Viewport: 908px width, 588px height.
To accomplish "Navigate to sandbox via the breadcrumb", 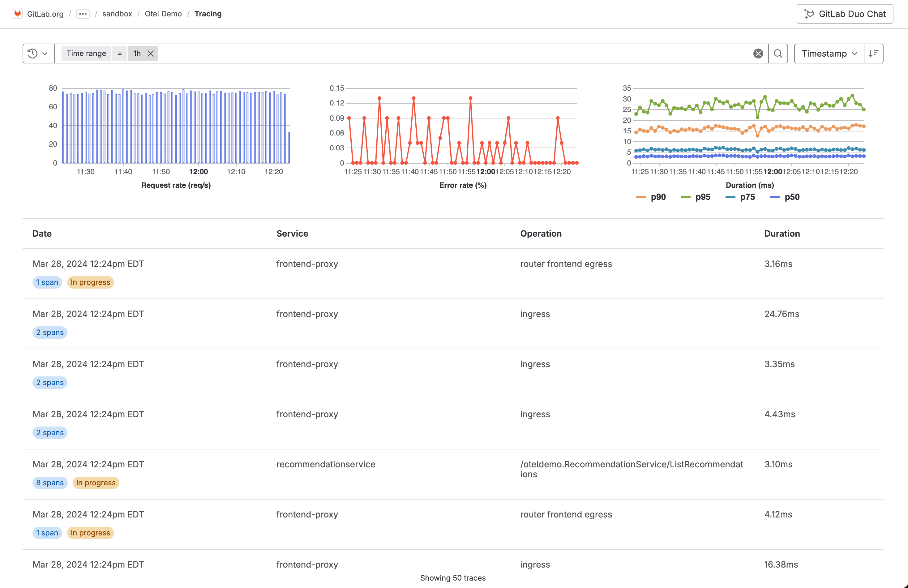I will coord(117,14).
